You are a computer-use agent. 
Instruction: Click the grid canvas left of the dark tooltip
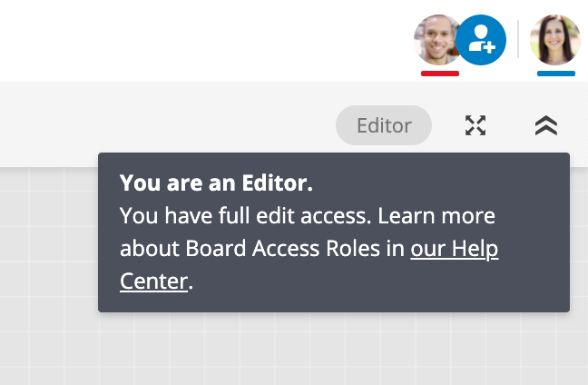click(49, 240)
